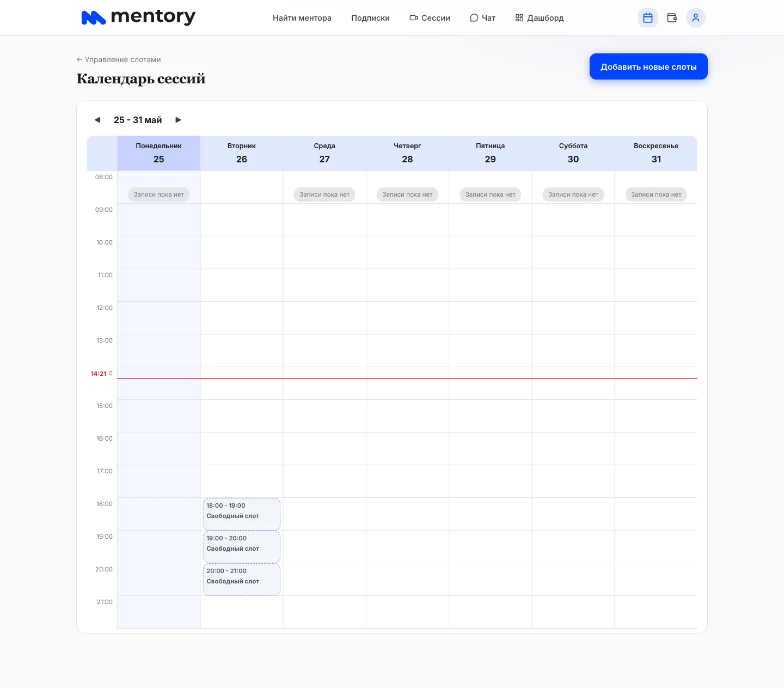Click Добавить новые слоты button
This screenshot has height=688, width=784.
point(648,66)
